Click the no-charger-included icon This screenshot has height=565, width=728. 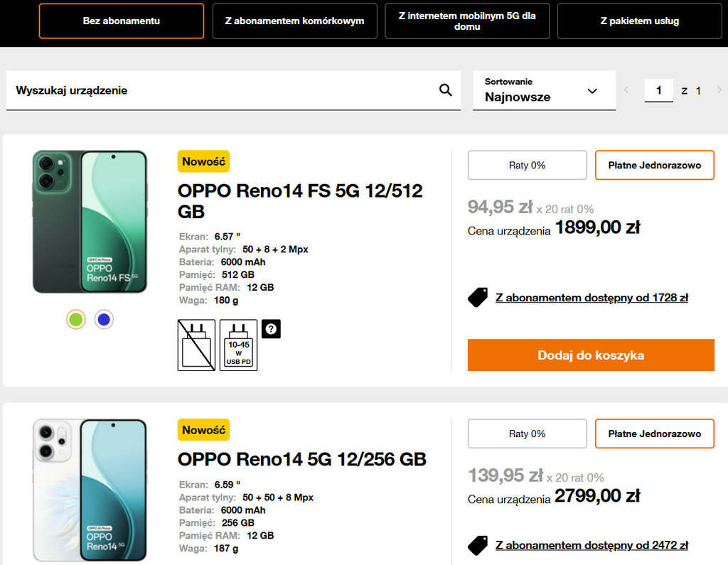pos(196,345)
